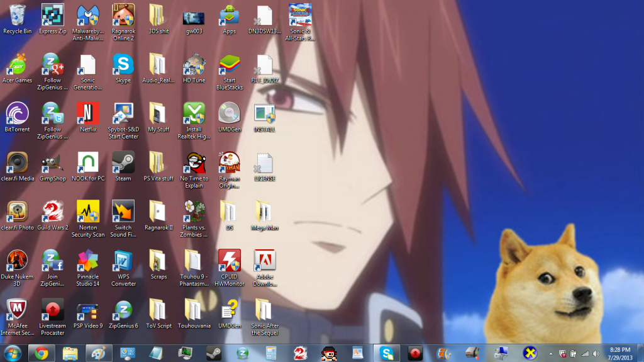
Task: Open the Ragnarok II folder
Action: tap(158, 216)
